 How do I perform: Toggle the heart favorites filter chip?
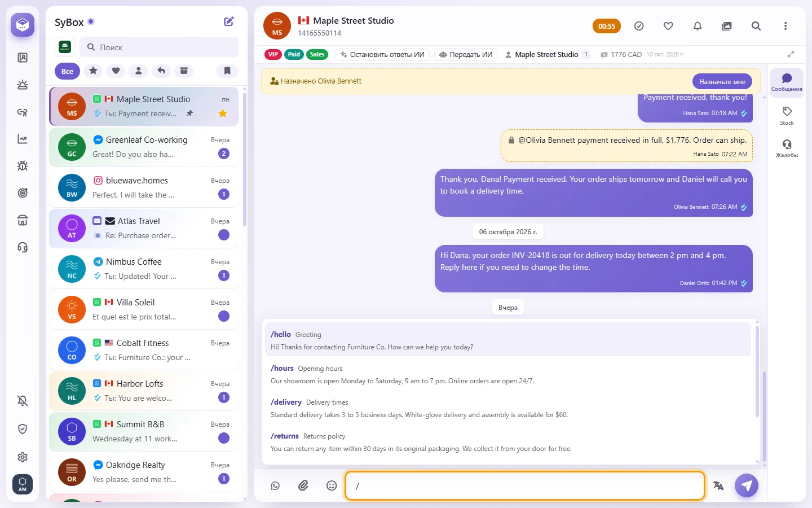[x=116, y=71]
